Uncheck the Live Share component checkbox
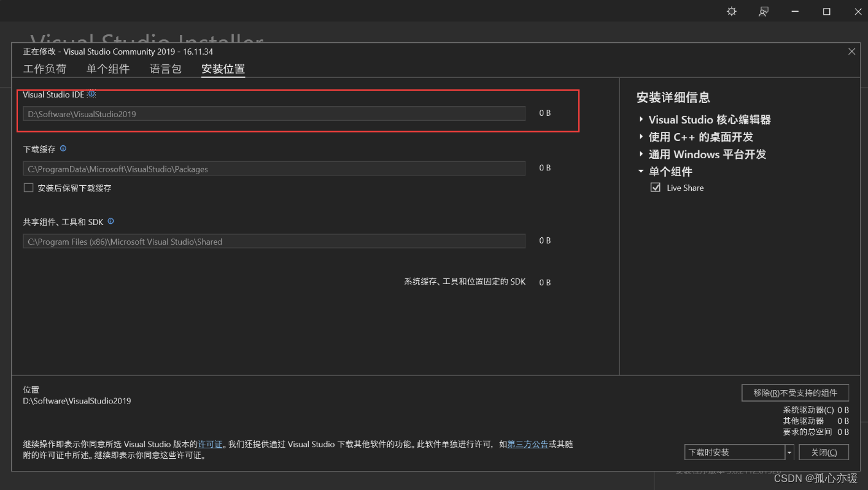This screenshot has height=490, width=868. click(x=656, y=188)
